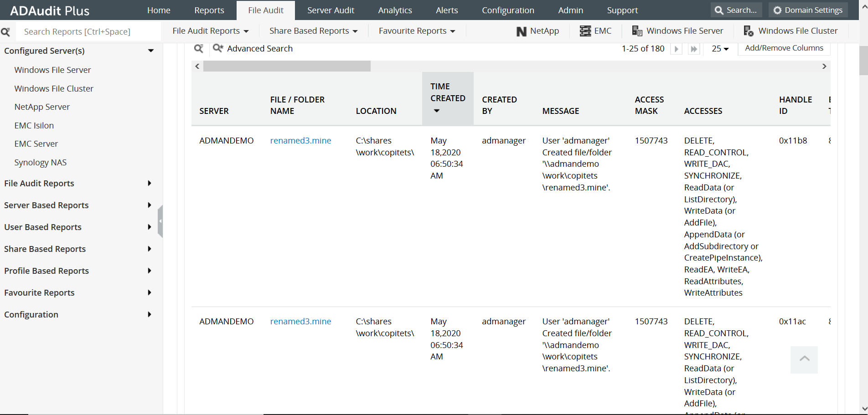Open the renamed3.mine file link

[300, 140]
